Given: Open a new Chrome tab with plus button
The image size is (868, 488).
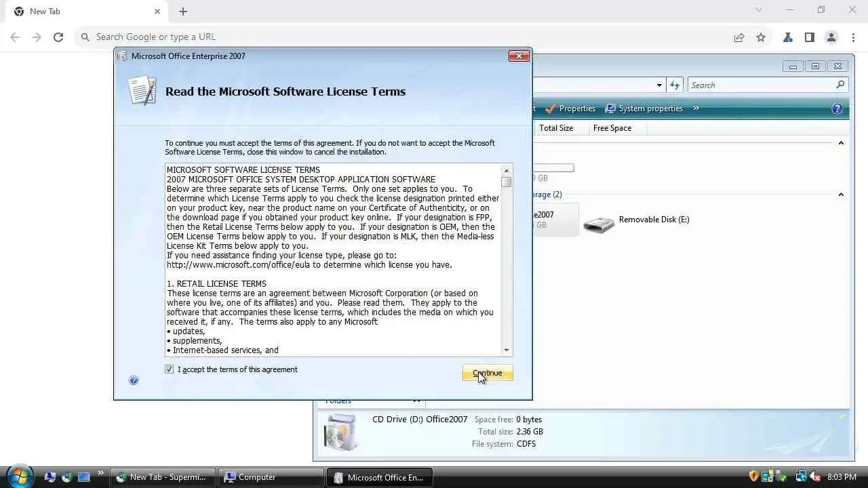Looking at the screenshot, I should pos(183,12).
